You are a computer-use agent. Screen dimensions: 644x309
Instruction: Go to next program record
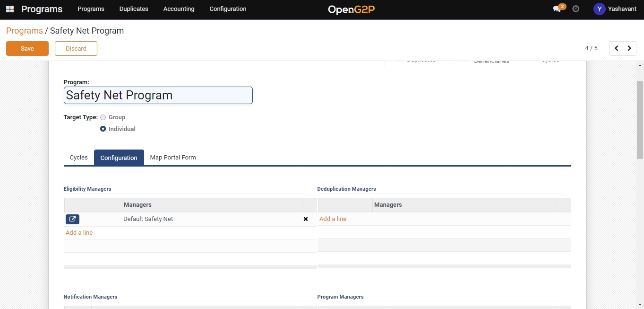coord(629,48)
